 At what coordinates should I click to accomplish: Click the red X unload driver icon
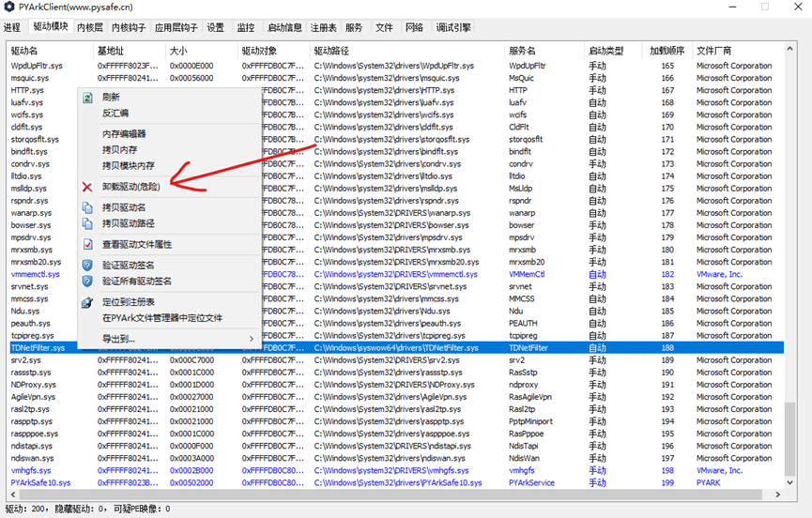click(87, 187)
